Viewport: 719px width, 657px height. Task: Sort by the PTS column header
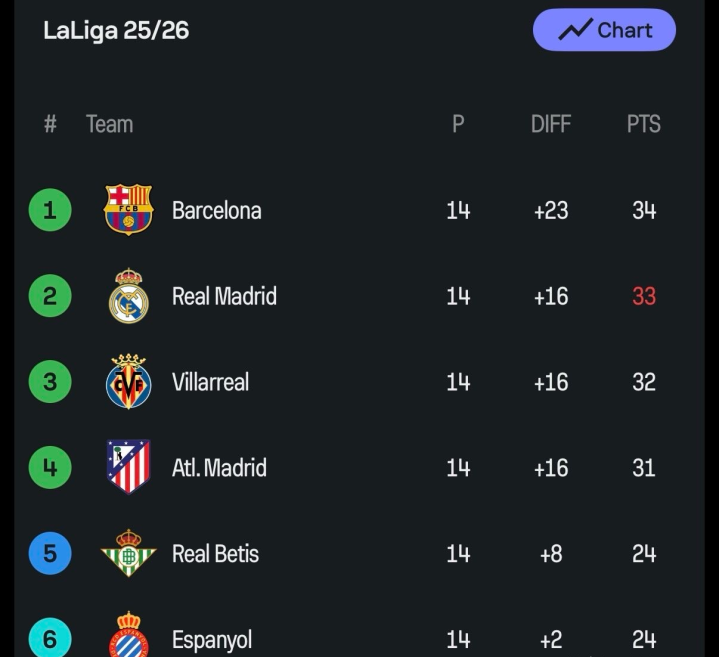(x=643, y=124)
